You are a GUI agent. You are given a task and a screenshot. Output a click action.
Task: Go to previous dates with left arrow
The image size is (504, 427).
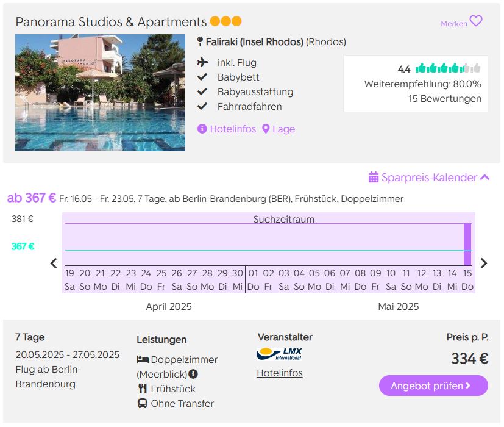54,263
